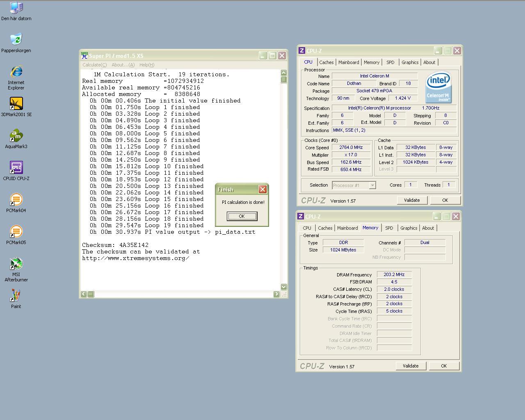This screenshot has width=525, height=420.
Task: Open Den här datorn desktop icon
Action: (16, 11)
